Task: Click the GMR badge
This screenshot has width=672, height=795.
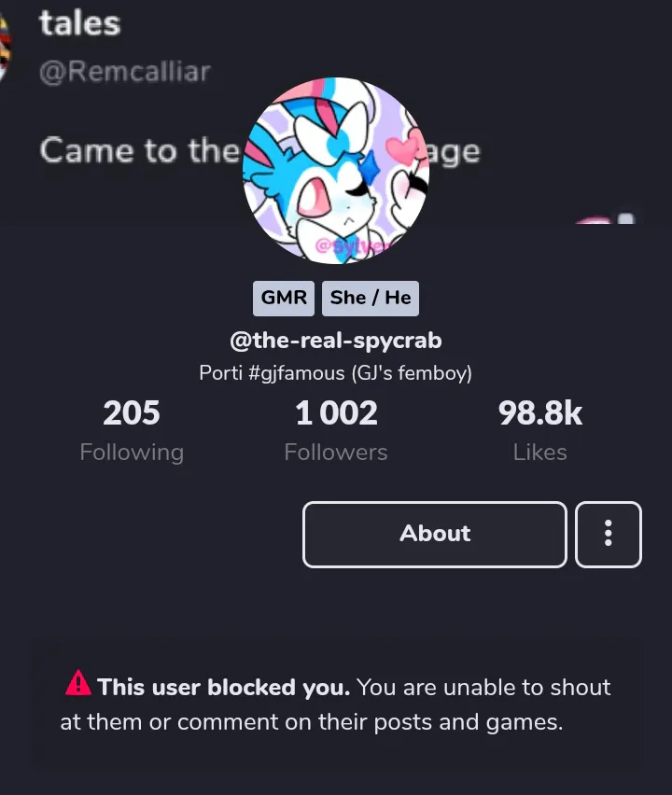Action: click(284, 298)
